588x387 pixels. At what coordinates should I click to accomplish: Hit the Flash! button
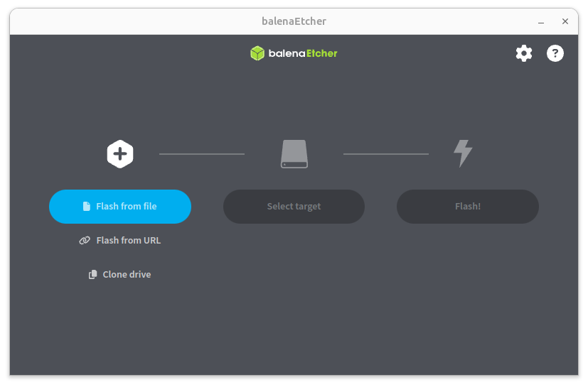468,207
